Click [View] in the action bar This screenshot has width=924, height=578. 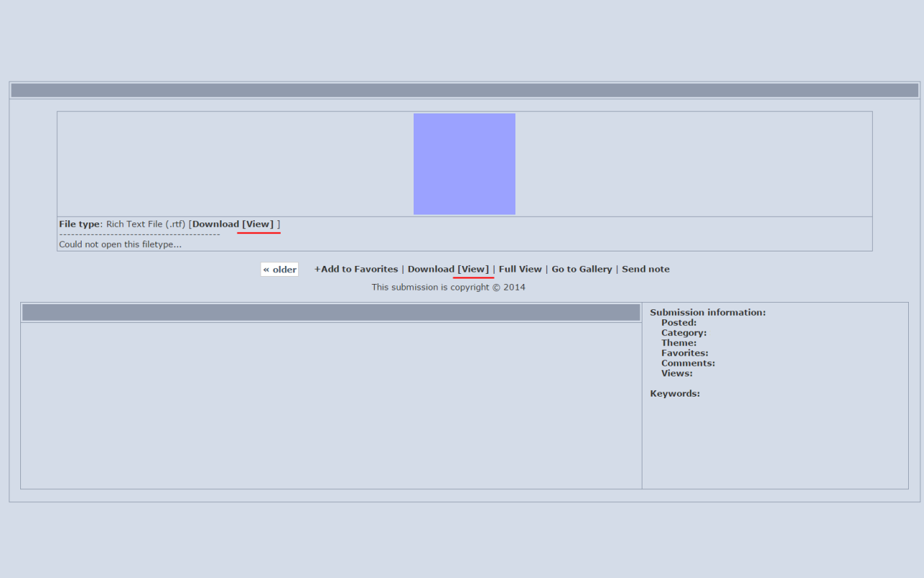[x=473, y=269]
